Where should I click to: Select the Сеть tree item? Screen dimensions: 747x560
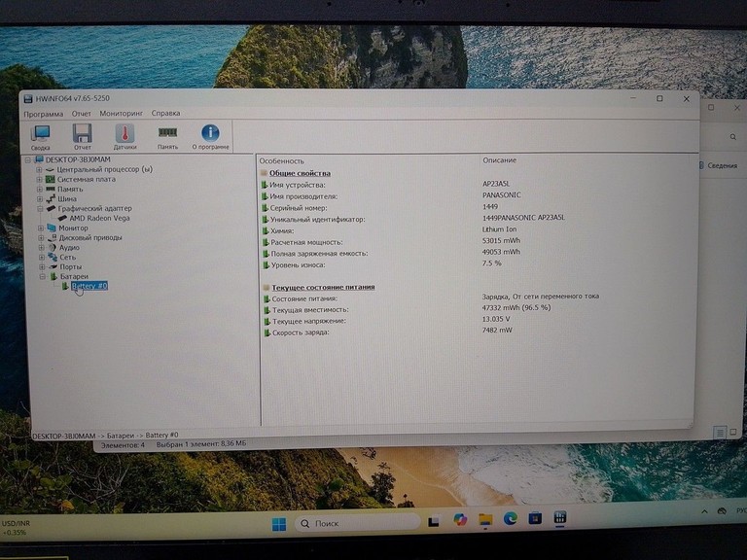(68, 257)
